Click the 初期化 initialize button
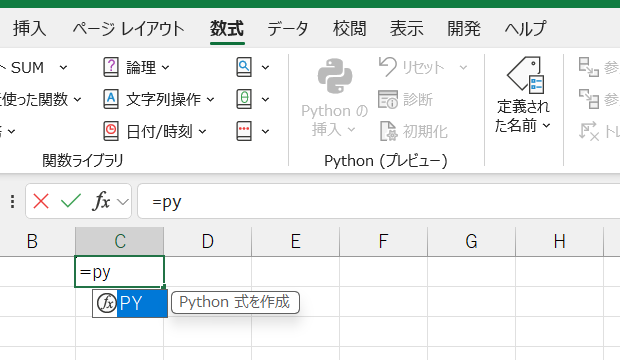 (x=414, y=131)
